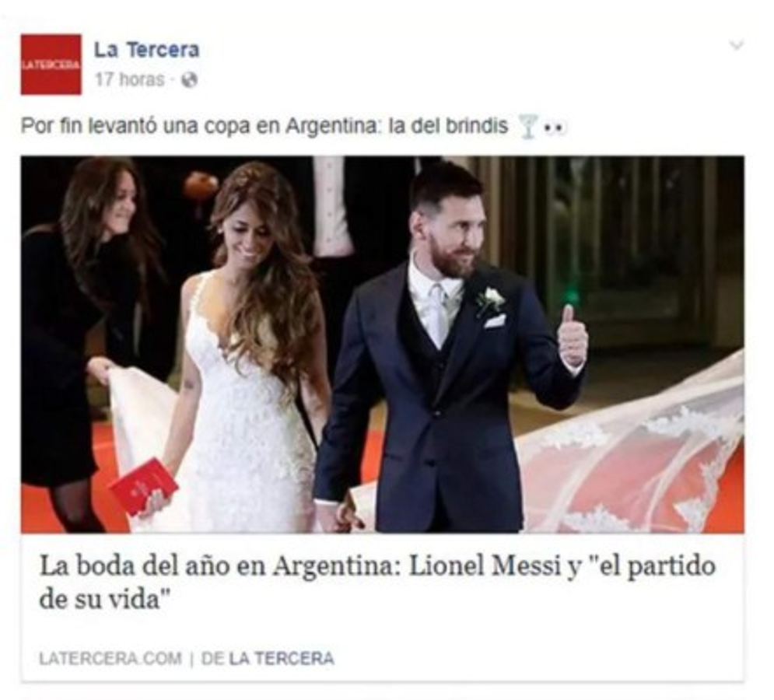Image resolution: width=774 pixels, height=700 pixels.
Task: Expand the post options chevron menu
Action: click(736, 45)
